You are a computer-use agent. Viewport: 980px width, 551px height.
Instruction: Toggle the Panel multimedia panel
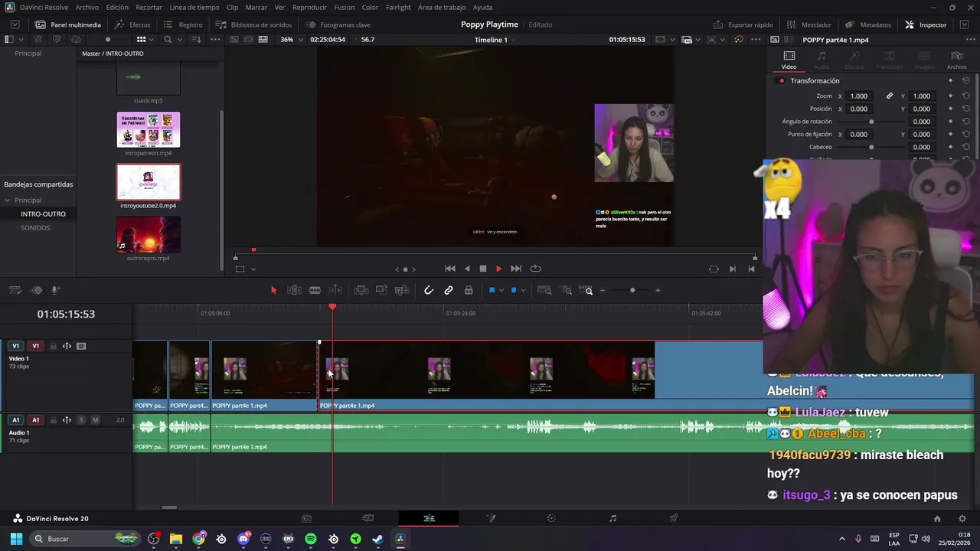(68, 24)
